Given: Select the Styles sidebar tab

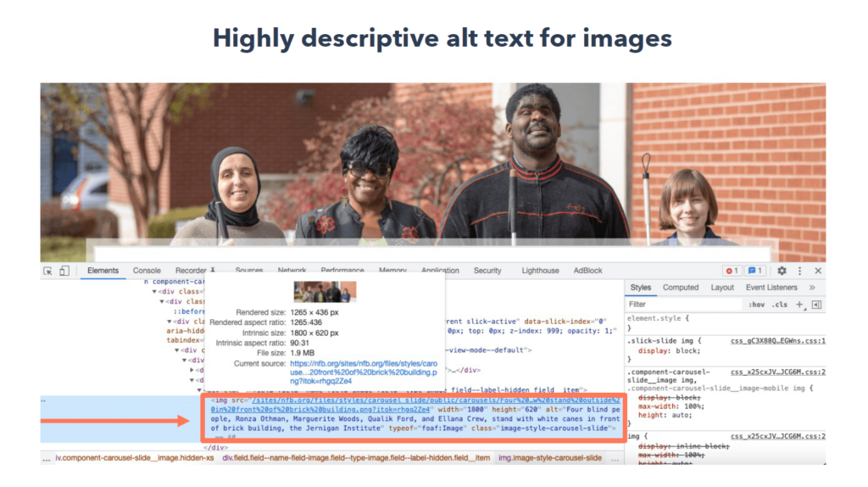Looking at the screenshot, I should tap(641, 288).
